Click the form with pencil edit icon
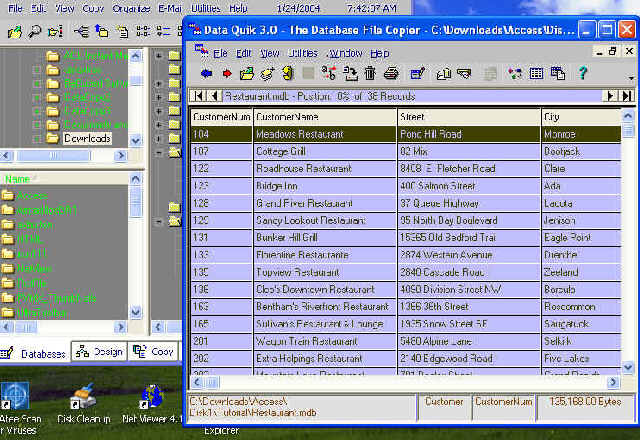 point(417,74)
